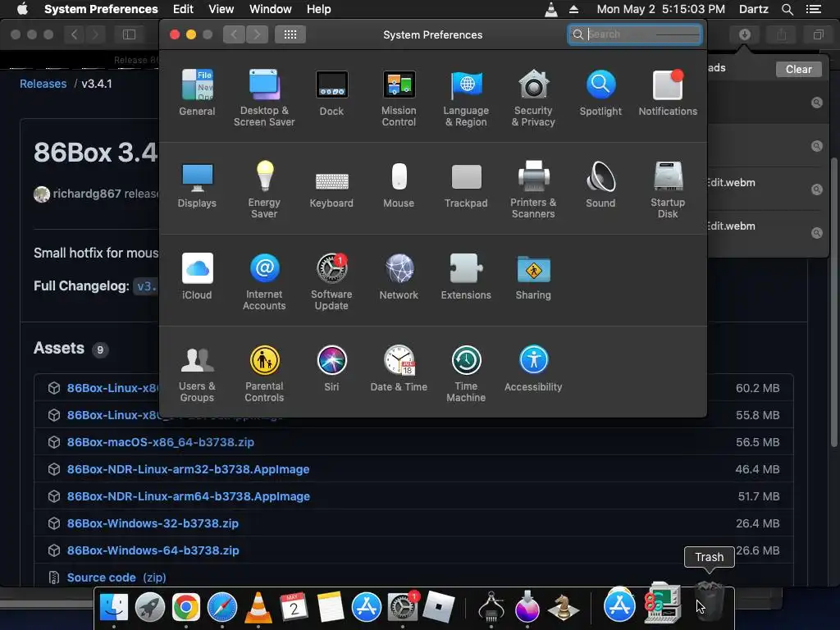Open Trash from the Dock
The image size is (840, 630).
tap(710, 603)
